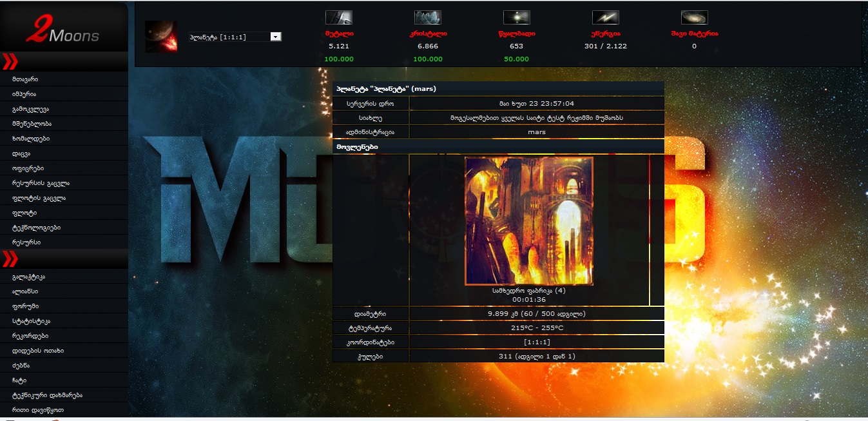This screenshot has width=868, height=421.
Task: Click the coordinates link [1:1:1]
Action: pyautogui.click(x=537, y=342)
